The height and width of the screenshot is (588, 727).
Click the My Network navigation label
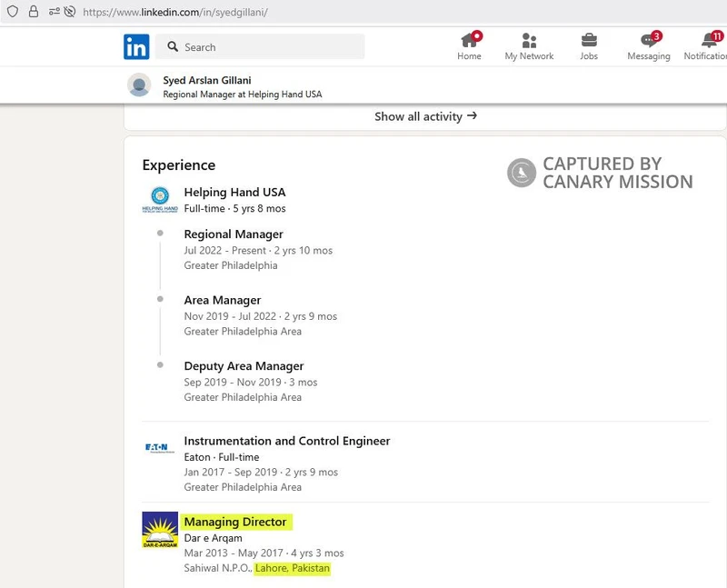(x=529, y=55)
